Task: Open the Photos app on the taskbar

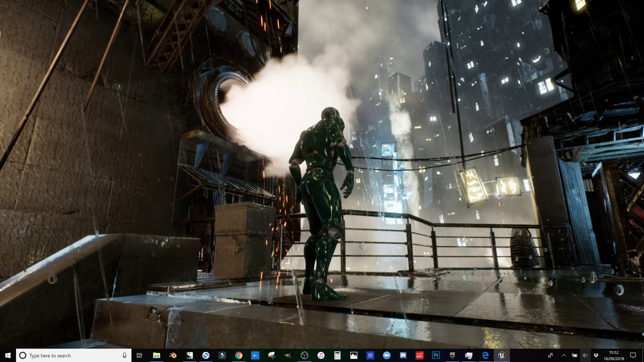Action: (x=354, y=355)
